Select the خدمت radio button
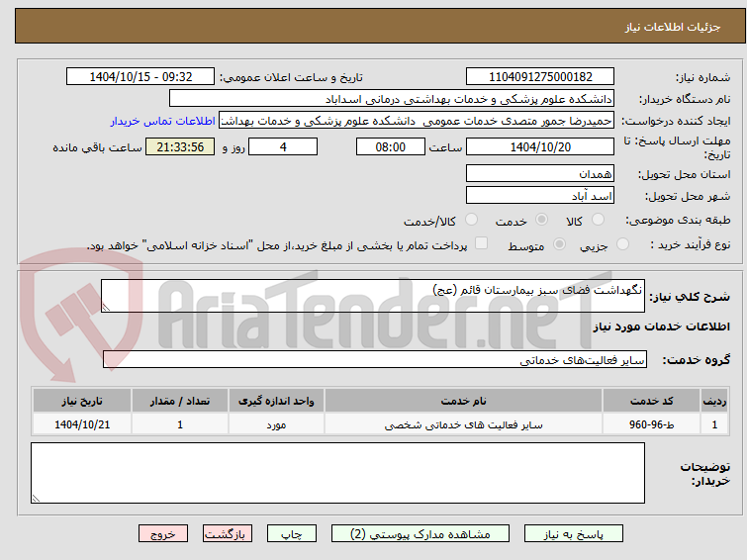This screenshot has width=747, height=560. coord(541,220)
